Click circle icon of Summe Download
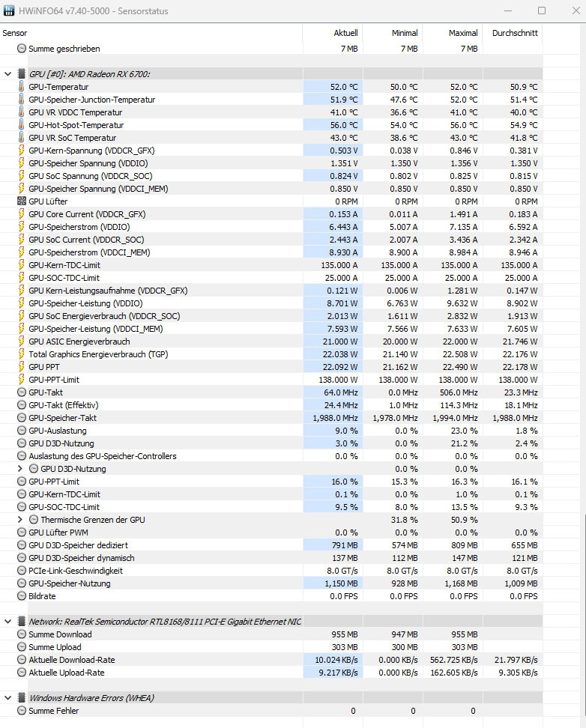This screenshot has height=728, width=586. point(22,634)
